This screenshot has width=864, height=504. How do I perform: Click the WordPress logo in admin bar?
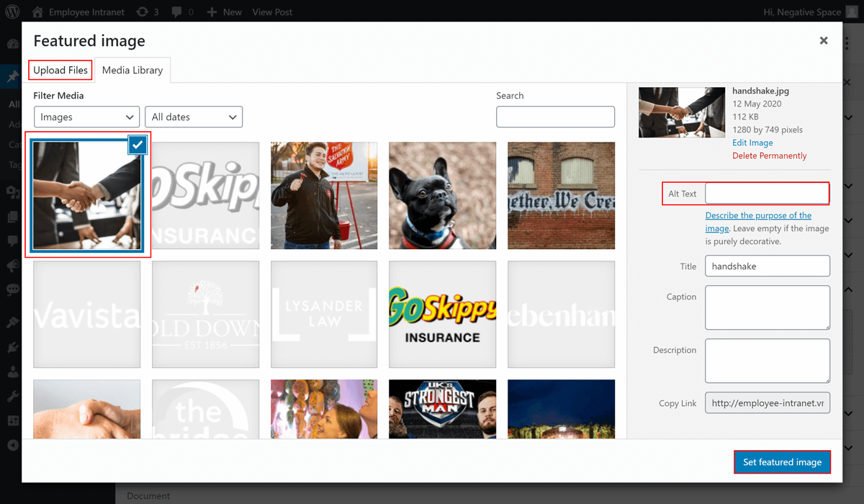pyautogui.click(x=12, y=12)
